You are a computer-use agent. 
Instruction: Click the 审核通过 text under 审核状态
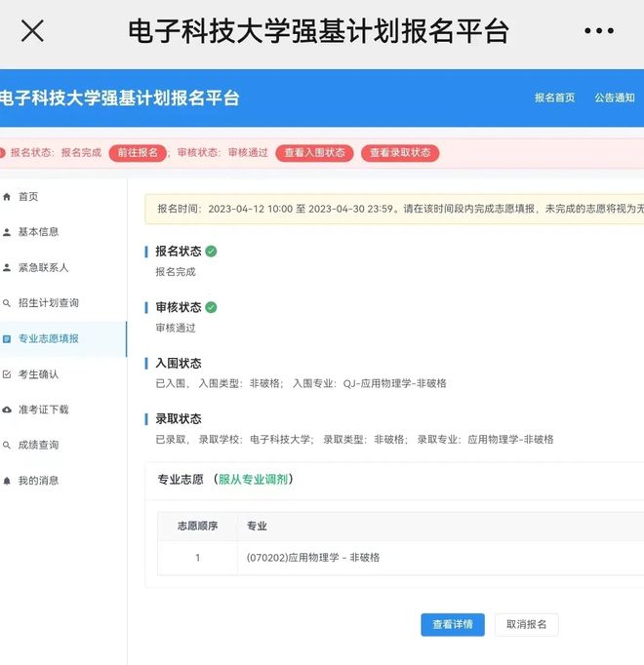pos(176,328)
